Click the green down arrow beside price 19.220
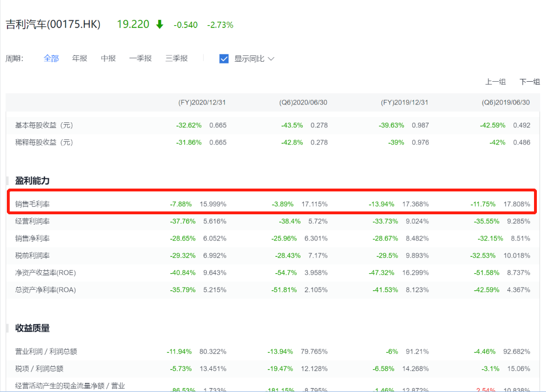Screen dimensions: 546x392 click(159, 25)
